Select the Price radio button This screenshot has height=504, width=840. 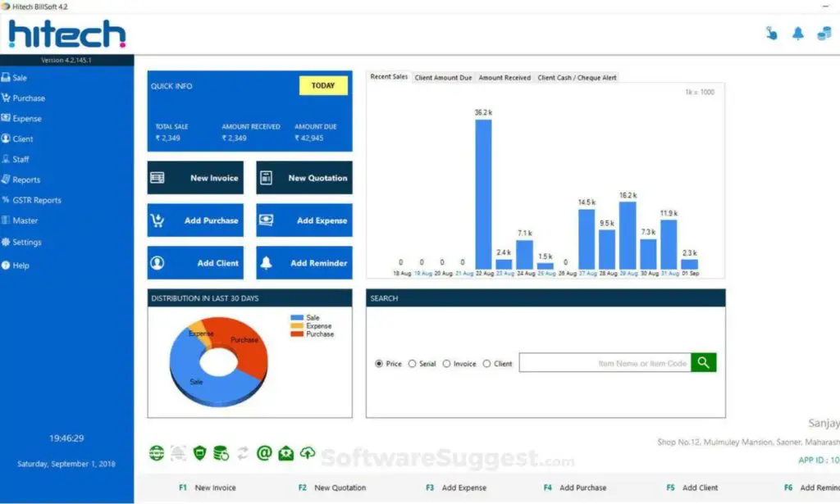[379, 364]
